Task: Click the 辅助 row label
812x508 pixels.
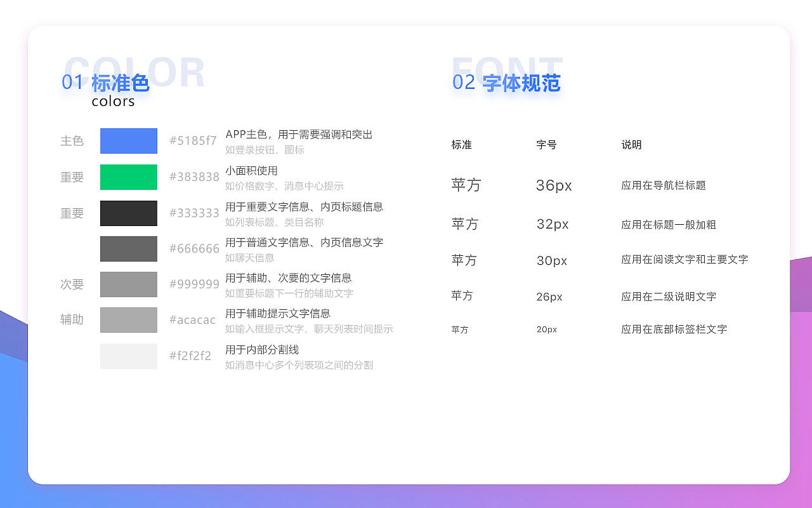Action: 72,320
